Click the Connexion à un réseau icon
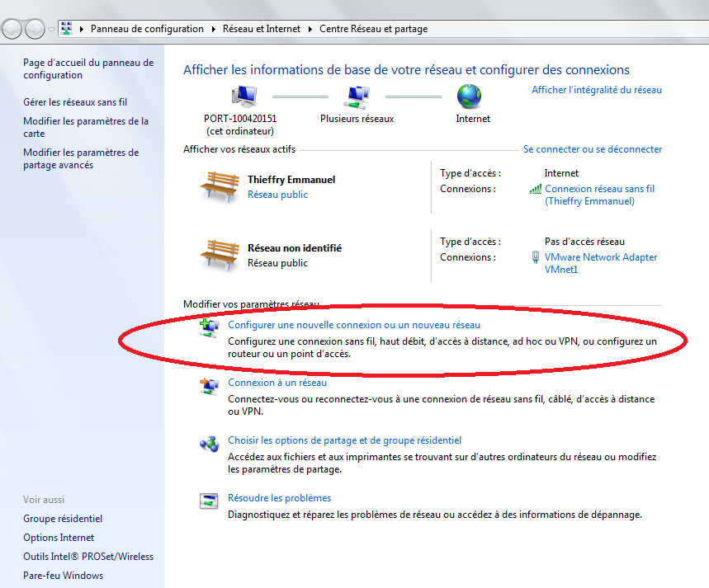This screenshot has width=709, height=588. [x=209, y=385]
